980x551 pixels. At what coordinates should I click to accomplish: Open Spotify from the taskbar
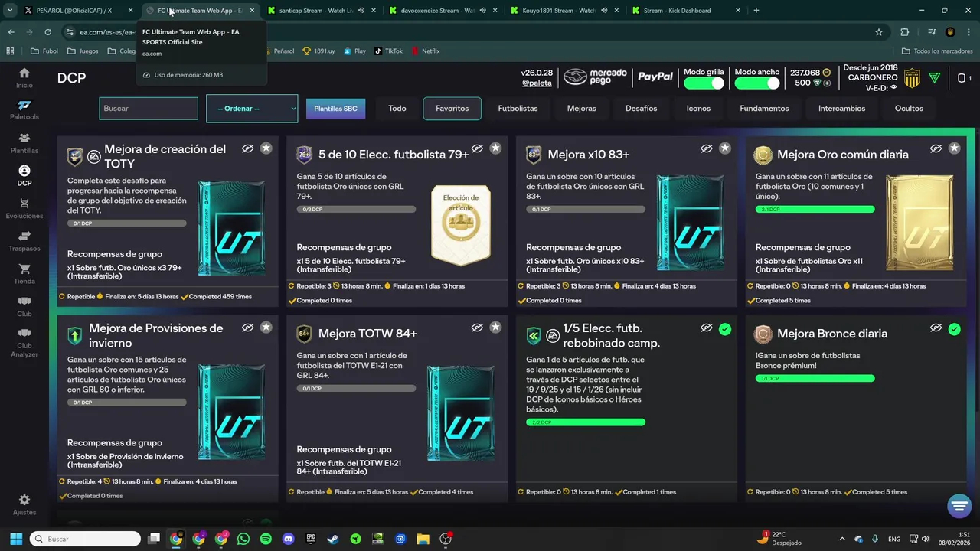pos(266,539)
